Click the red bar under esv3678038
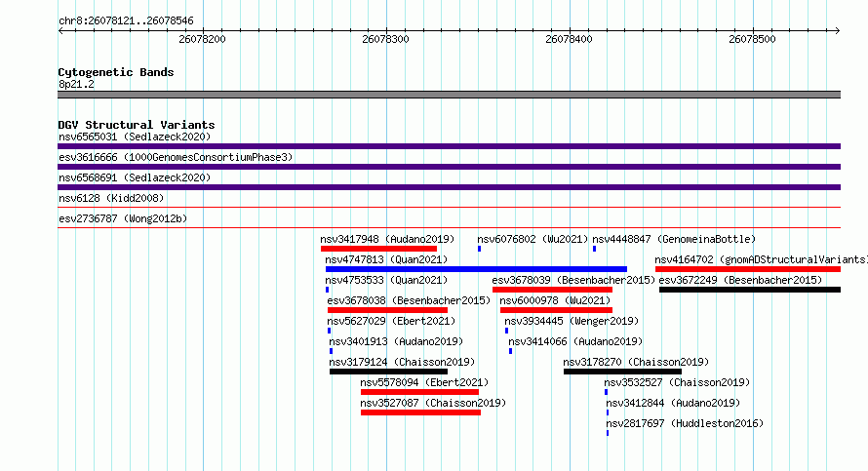Image resolution: width=868 pixels, height=471 pixels. coord(387,310)
